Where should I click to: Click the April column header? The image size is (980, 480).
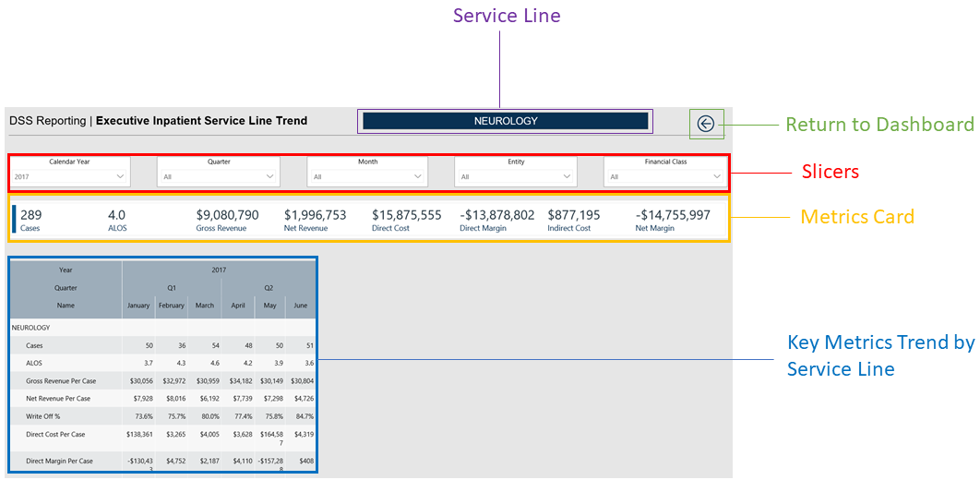tap(238, 306)
